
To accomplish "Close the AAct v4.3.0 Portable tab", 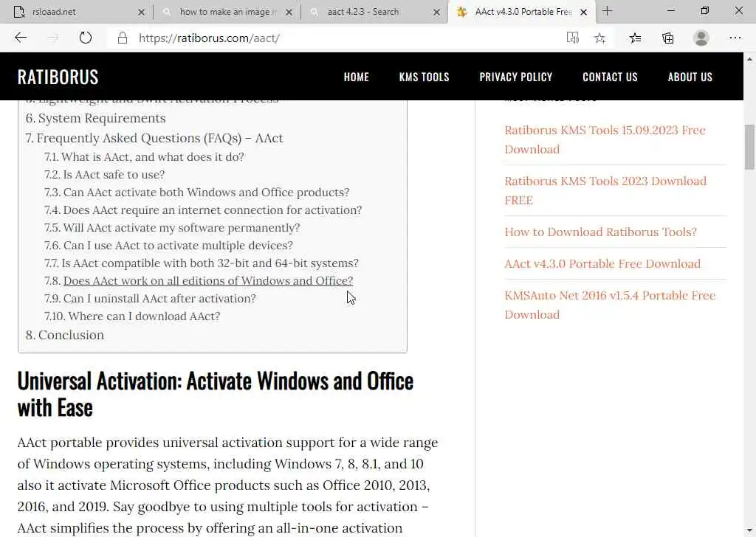I will [583, 12].
